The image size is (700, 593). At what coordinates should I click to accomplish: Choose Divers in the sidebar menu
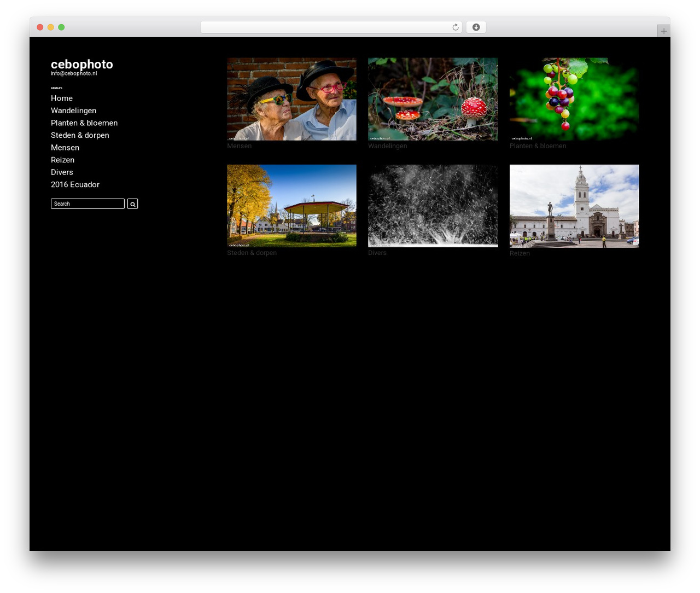(62, 172)
